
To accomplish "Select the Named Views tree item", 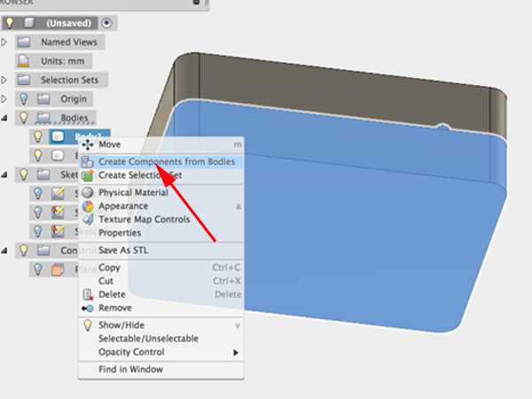I will (x=69, y=42).
